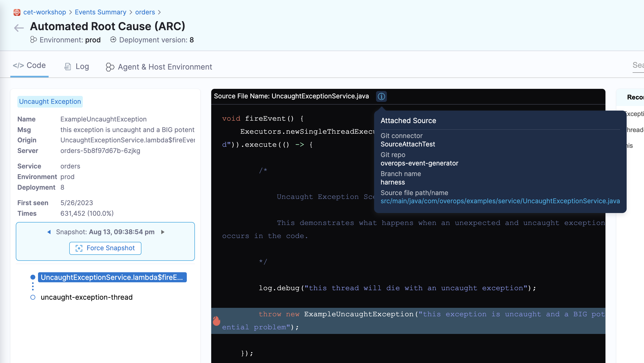Click the document icon on the Log tab

(x=67, y=67)
